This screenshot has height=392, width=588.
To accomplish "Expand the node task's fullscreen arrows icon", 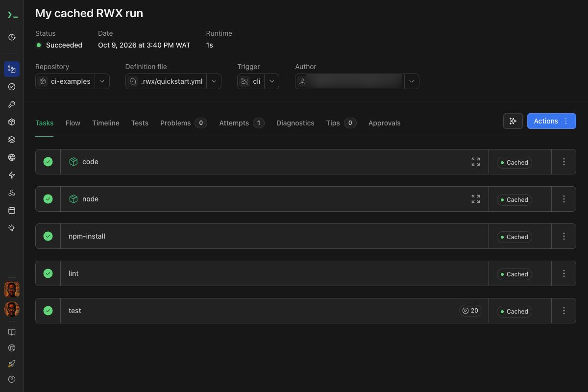I will coord(476,199).
